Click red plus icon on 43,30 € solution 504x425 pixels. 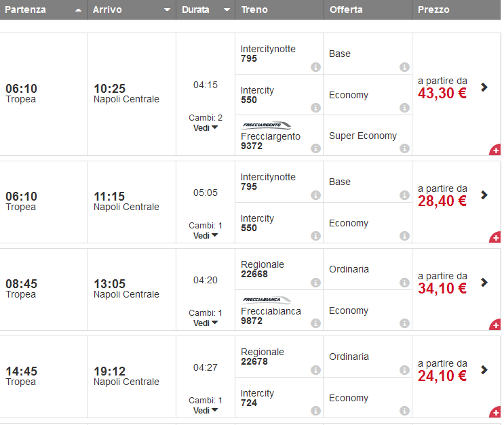point(495,150)
